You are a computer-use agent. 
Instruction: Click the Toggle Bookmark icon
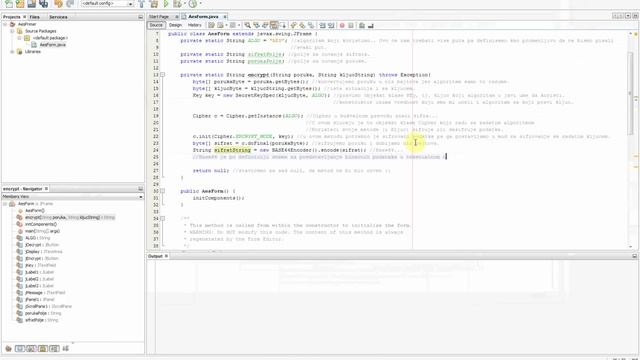pyautogui.click(x=311, y=25)
